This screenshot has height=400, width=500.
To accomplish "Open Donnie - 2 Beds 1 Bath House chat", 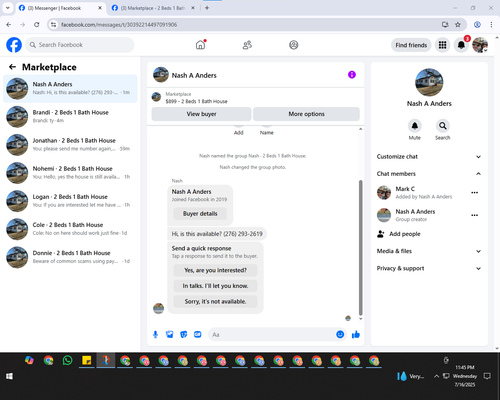I will click(70, 257).
